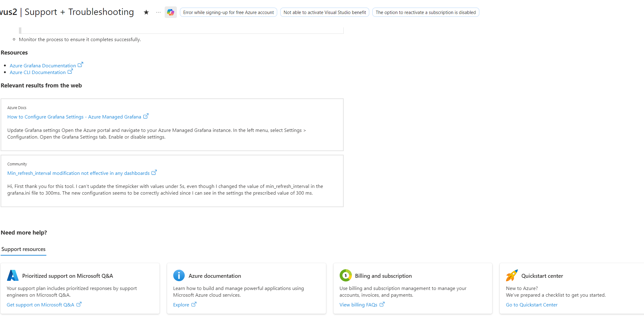The width and height of the screenshot is (644, 325).
Task: Go to Quickstart Center link
Action: pos(531,305)
